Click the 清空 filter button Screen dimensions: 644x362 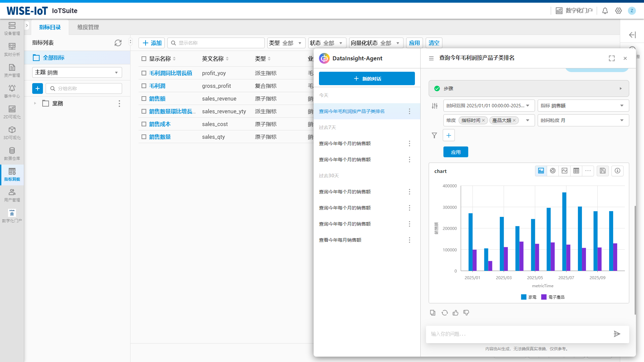(434, 43)
